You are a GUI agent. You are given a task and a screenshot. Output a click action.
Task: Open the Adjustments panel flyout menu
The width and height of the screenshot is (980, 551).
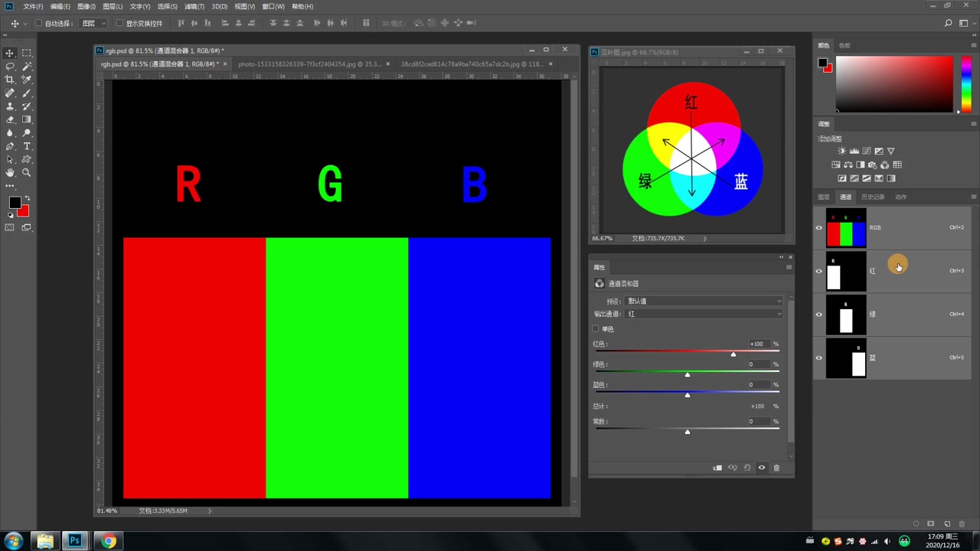click(x=973, y=123)
